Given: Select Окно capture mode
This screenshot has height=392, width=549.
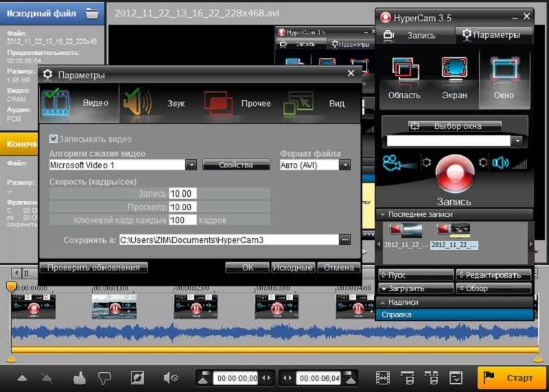Looking at the screenshot, I should coord(504,79).
